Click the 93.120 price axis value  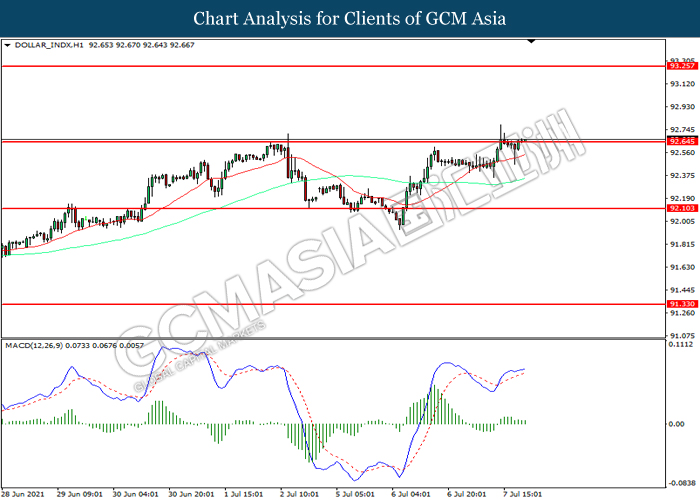(682, 84)
